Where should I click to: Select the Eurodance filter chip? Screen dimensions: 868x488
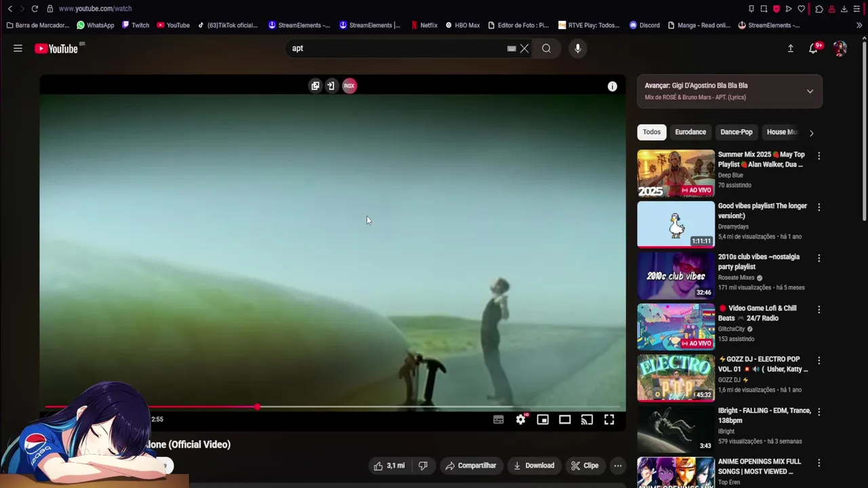[x=690, y=132]
